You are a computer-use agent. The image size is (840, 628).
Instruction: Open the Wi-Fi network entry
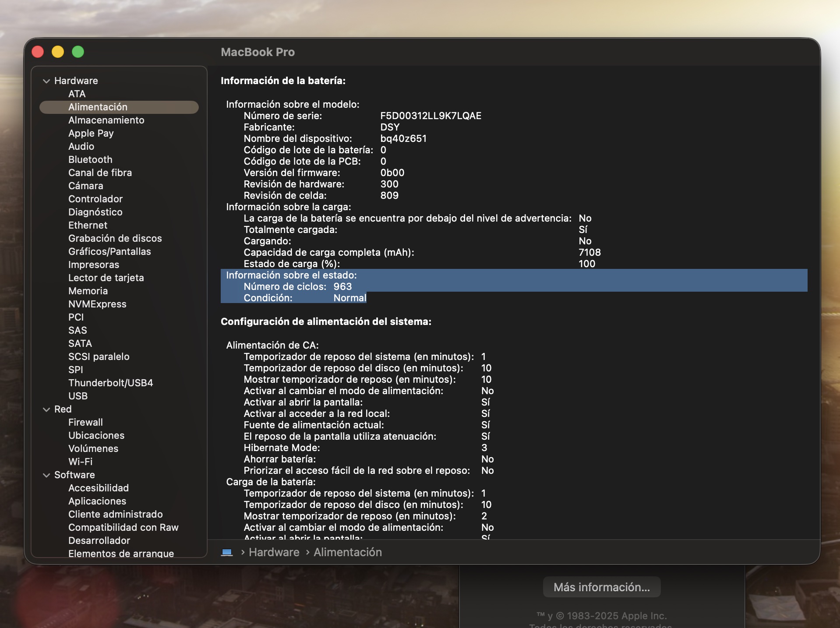pos(80,462)
